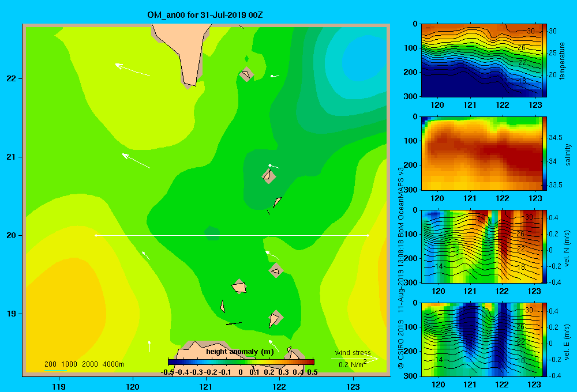The height and width of the screenshot is (392, 577).
Task: Click the height anomaly colorbar on the map
Action: [241, 361]
